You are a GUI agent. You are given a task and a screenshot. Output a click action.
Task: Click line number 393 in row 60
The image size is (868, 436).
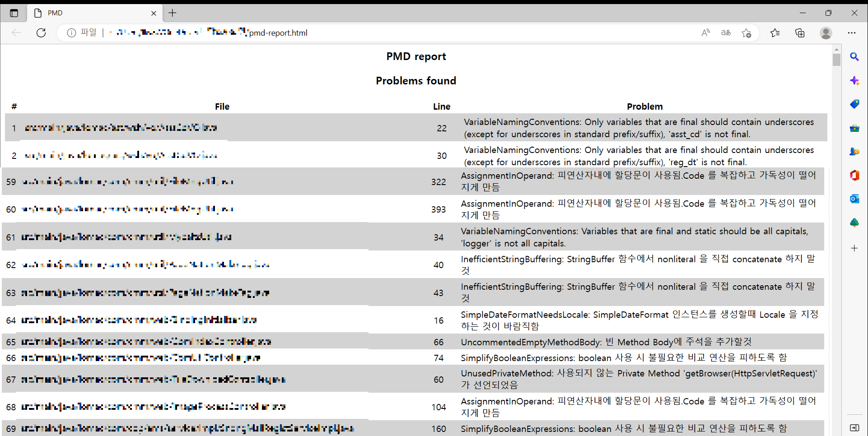439,209
